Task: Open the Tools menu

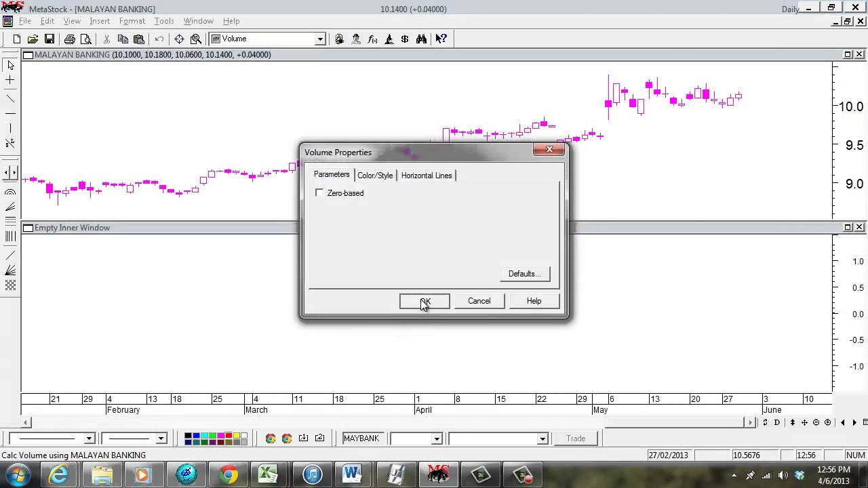Action: pos(164,21)
